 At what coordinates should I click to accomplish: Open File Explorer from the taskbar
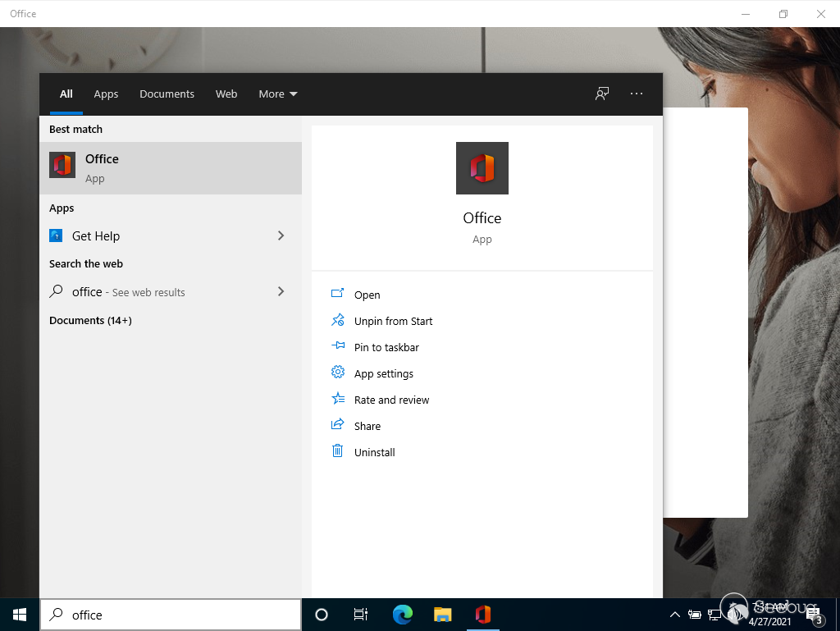pyautogui.click(x=442, y=615)
